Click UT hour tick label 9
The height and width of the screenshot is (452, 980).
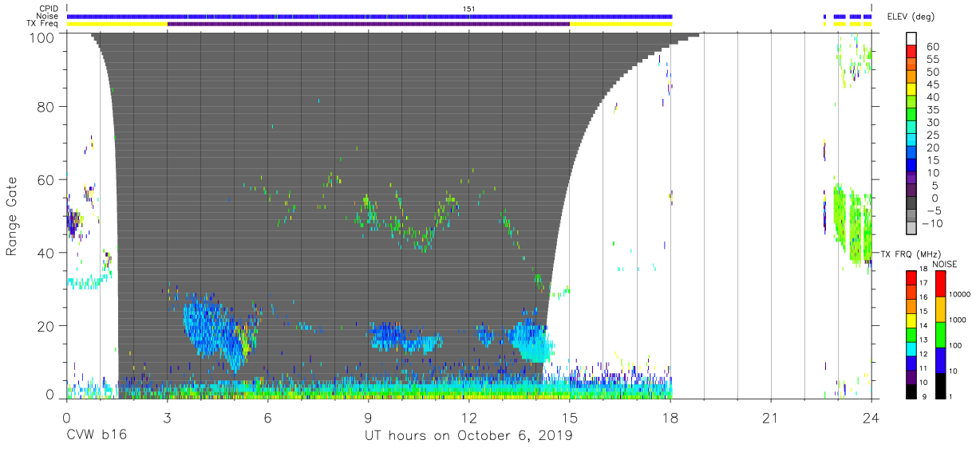click(368, 418)
